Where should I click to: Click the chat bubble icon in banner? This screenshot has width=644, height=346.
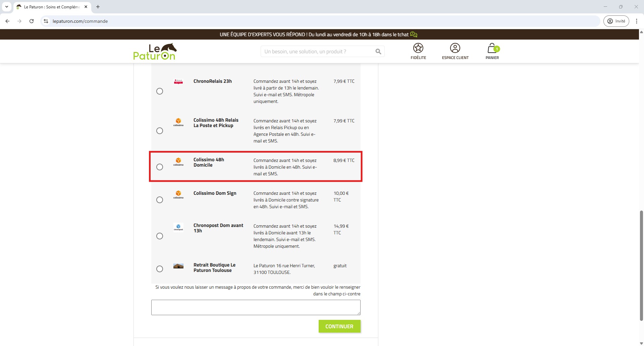point(414,35)
